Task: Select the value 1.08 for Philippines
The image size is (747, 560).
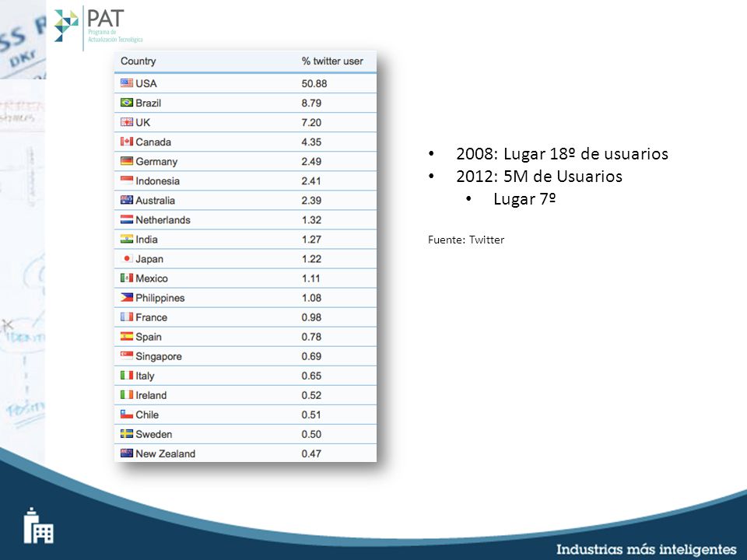Action: click(311, 298)
